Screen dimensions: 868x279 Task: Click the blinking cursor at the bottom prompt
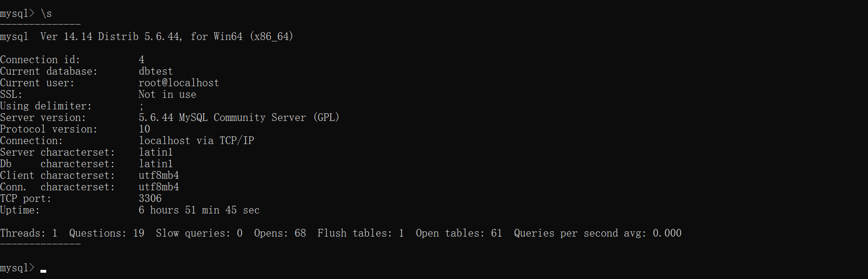[43, 270]
